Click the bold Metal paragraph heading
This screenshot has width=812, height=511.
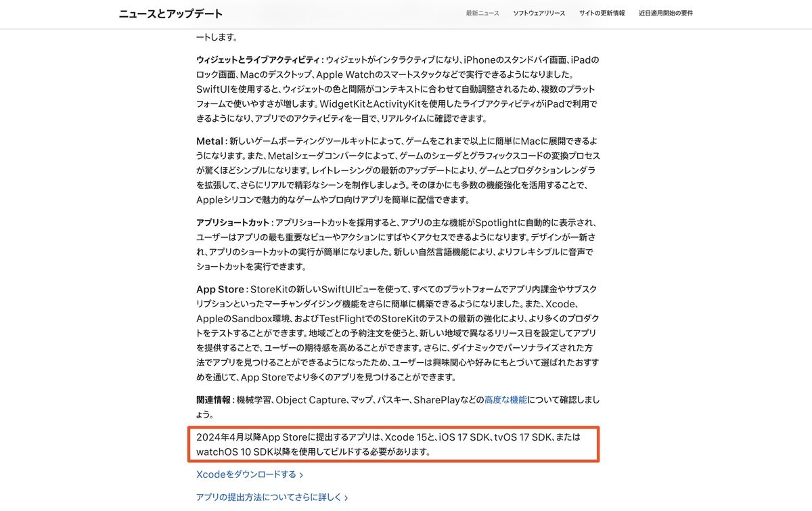coord(209,141)
